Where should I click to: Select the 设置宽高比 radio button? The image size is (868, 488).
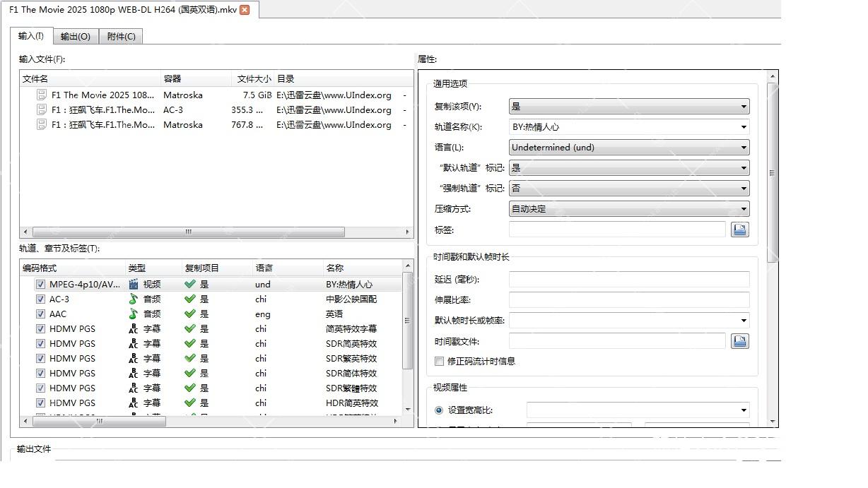click(439, 410)
